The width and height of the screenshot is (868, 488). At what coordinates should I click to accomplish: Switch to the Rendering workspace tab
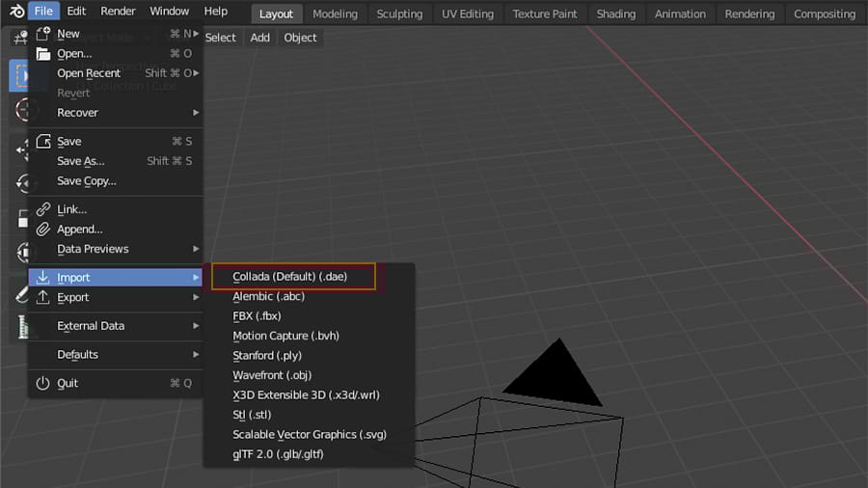point(750,14)
